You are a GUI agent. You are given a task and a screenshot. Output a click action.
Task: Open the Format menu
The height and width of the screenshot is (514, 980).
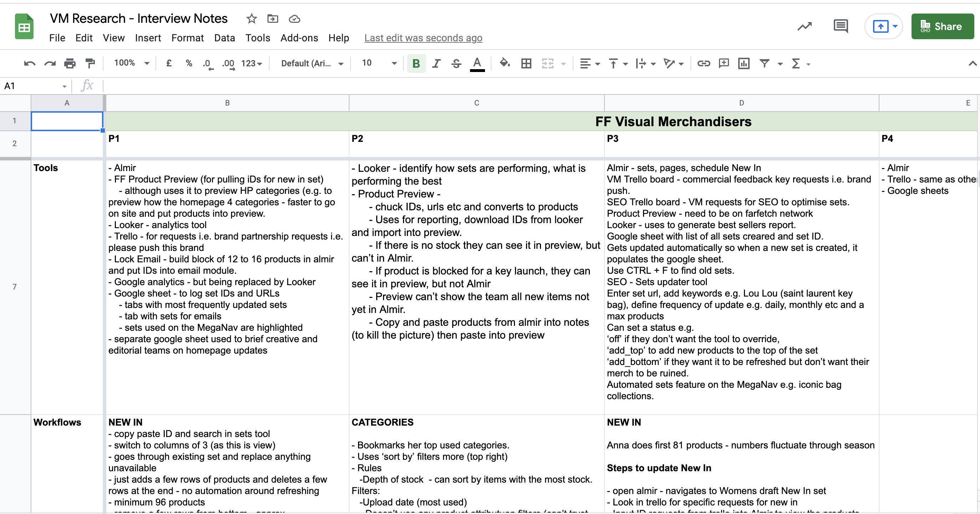pos(187,38)
